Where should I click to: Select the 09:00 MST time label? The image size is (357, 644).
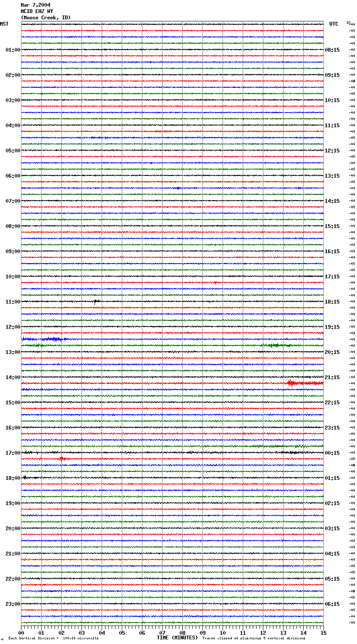tap(13, 251)
